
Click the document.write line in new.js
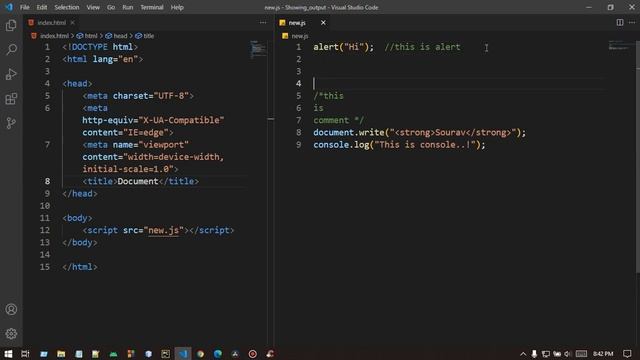420,133
